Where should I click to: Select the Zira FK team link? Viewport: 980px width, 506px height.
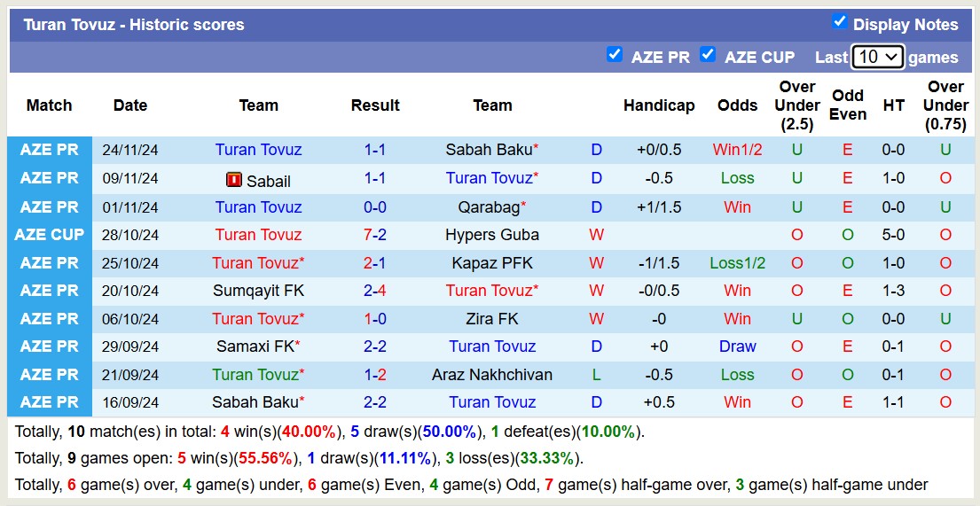point(492,319)
